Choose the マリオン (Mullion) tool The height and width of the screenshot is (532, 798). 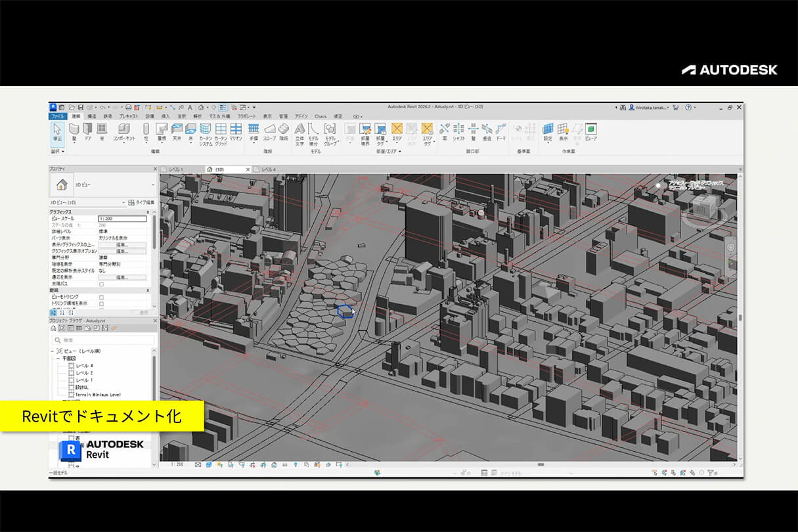click(x=236, y=131)
